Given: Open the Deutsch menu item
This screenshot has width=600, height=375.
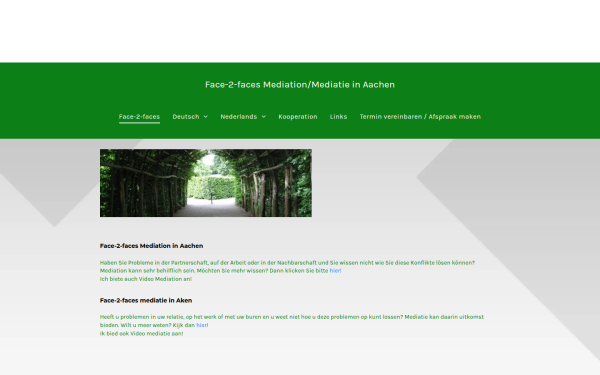Looking at the screenshot, I should pos(186,117).
